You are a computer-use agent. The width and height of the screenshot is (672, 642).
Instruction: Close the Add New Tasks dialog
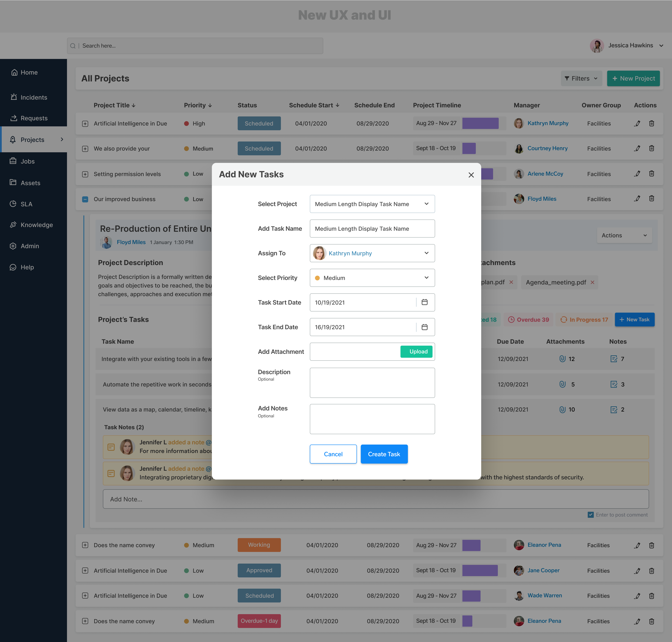[x=471, y=175]
